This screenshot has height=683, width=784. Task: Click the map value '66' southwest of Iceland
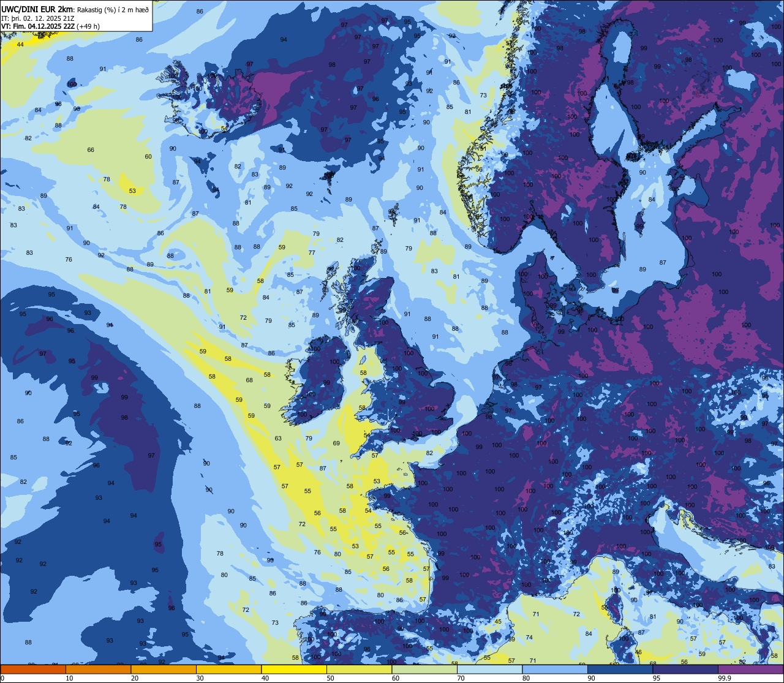pyautogui.click(x=91, y=150)
